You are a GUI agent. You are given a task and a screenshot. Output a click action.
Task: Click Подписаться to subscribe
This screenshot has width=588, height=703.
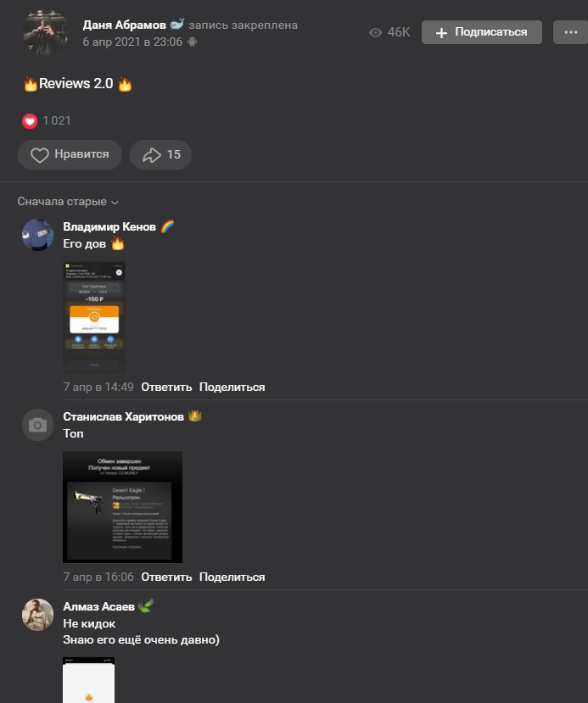(x=482, y=32)
